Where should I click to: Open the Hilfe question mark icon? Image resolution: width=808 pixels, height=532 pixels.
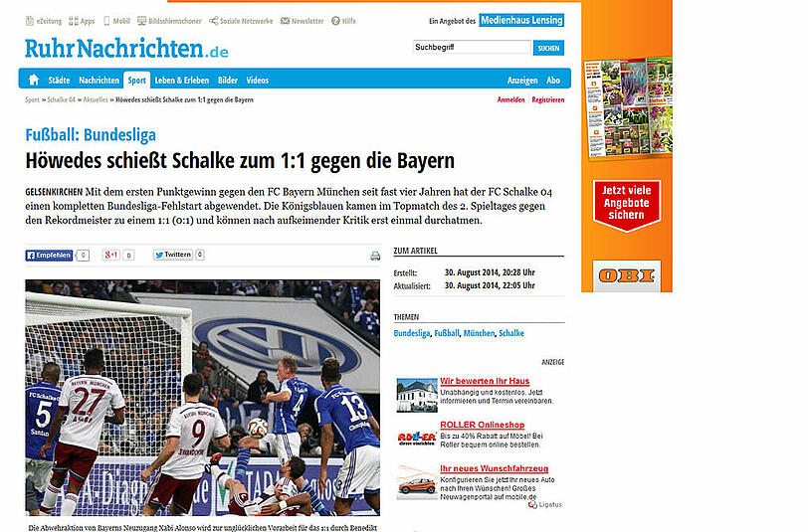pyautogui.click(x=335, y=21)
